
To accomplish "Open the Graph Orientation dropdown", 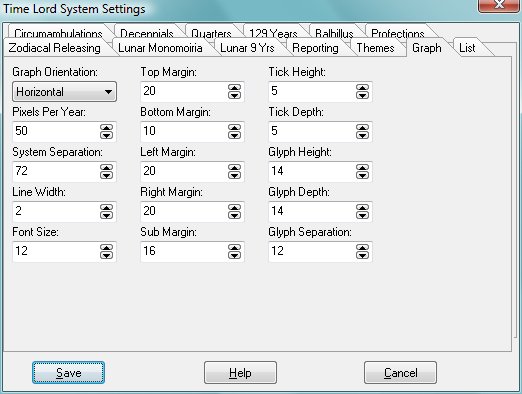I will (64, 92).
